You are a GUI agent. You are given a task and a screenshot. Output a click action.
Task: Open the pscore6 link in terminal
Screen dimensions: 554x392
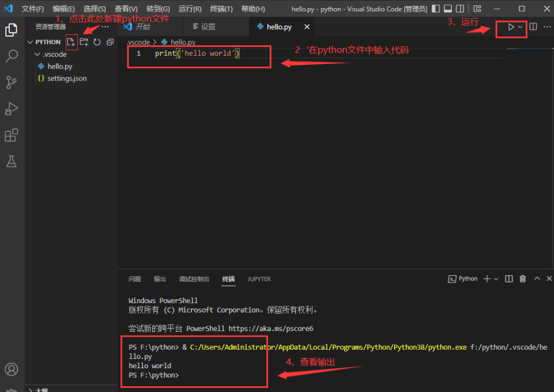(x=271, y=329)
